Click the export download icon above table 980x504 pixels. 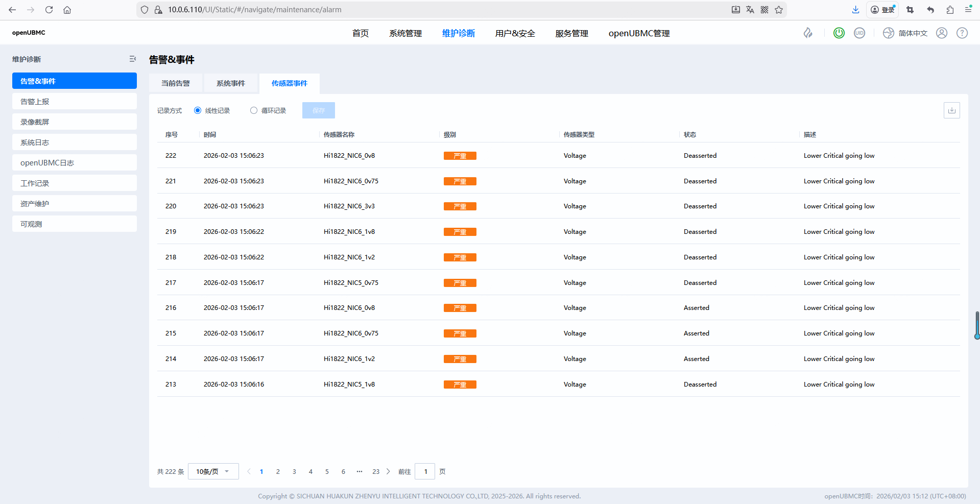pos(951,110)
